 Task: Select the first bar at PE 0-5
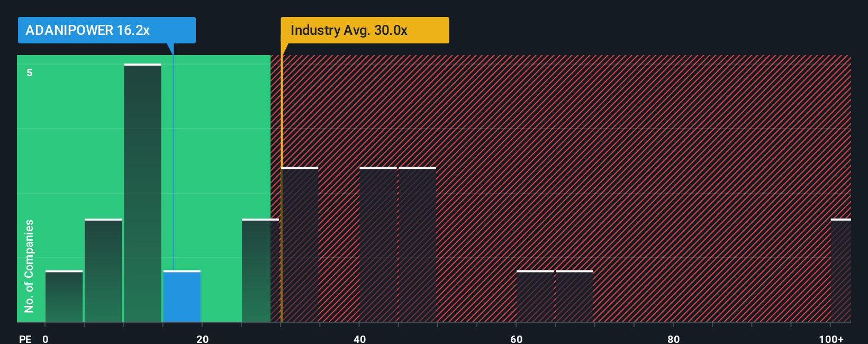point(64,296)
